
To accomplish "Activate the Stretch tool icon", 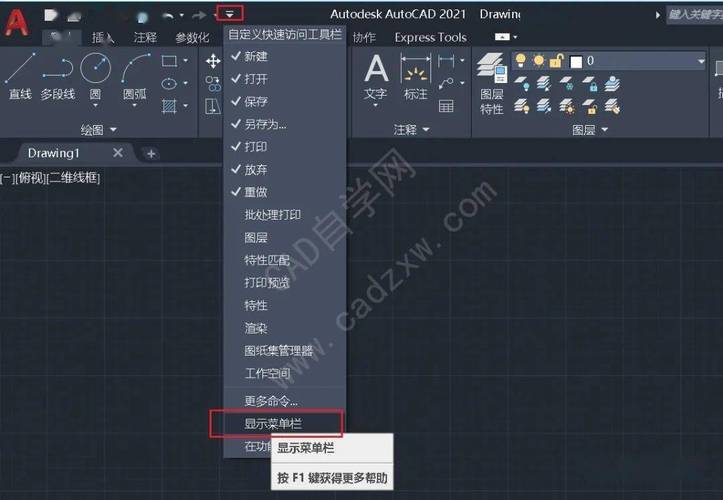I will tap(213, 107).
